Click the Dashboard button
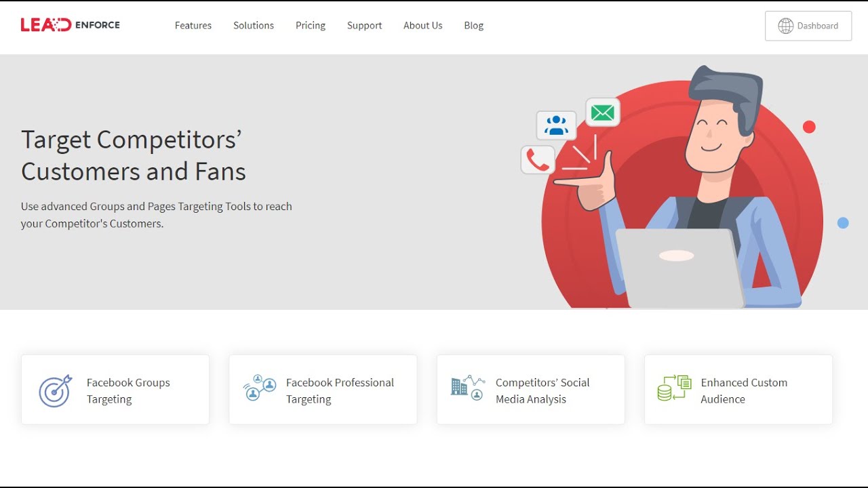This screenshot has height=488, width=868. tap(808, 26)
